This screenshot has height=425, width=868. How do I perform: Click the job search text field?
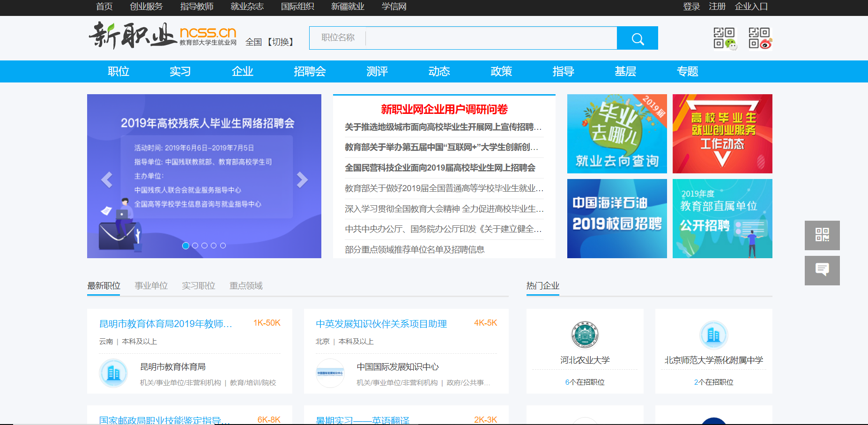pos(491,38)
